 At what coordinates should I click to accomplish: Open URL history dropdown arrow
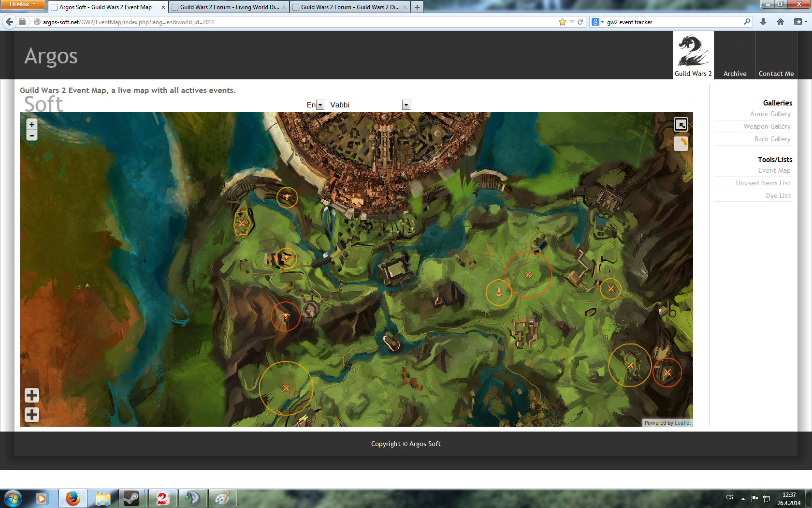click(572, 22)
